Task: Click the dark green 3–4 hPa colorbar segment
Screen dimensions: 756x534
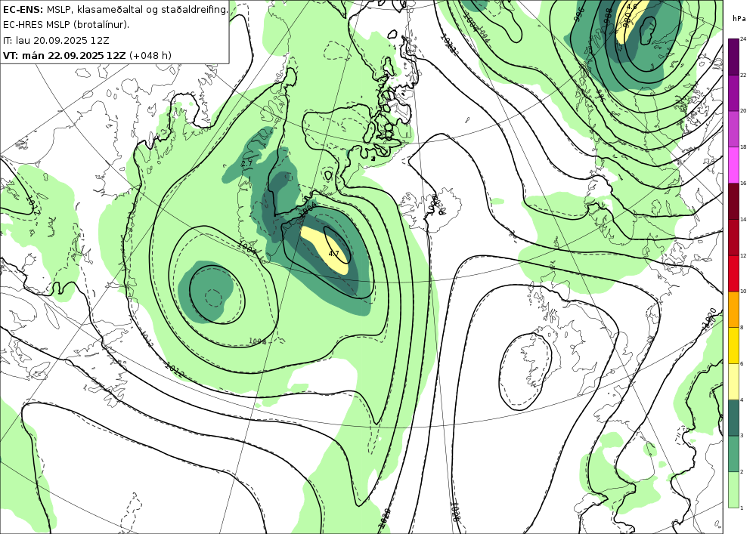Action: point(733,418)
